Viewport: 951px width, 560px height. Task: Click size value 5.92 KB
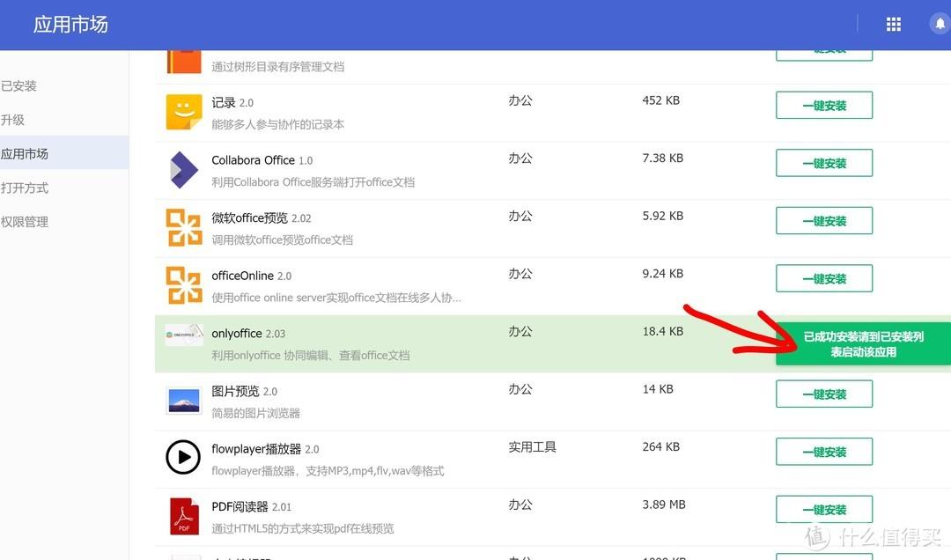point(663,216)
